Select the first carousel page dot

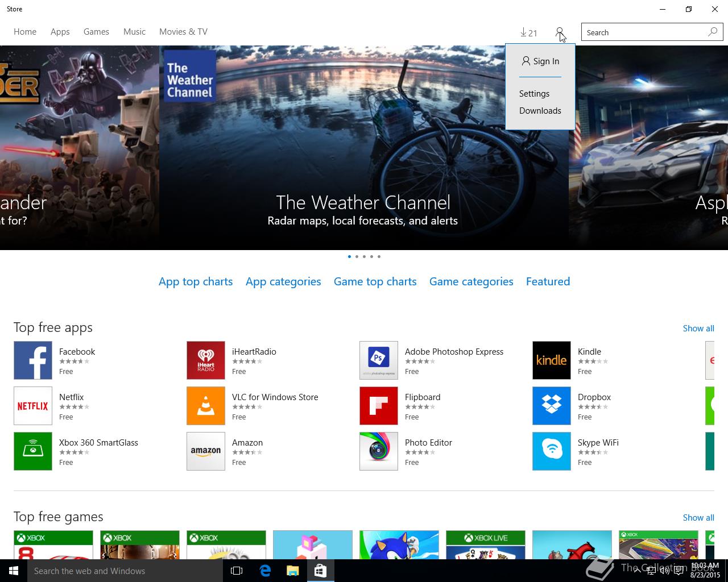(349, 256)
